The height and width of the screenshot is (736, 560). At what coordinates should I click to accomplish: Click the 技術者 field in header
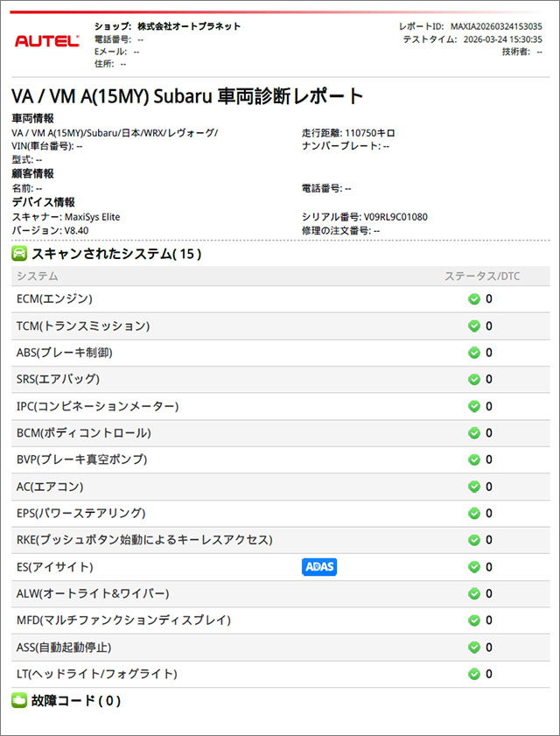[522, 52]
